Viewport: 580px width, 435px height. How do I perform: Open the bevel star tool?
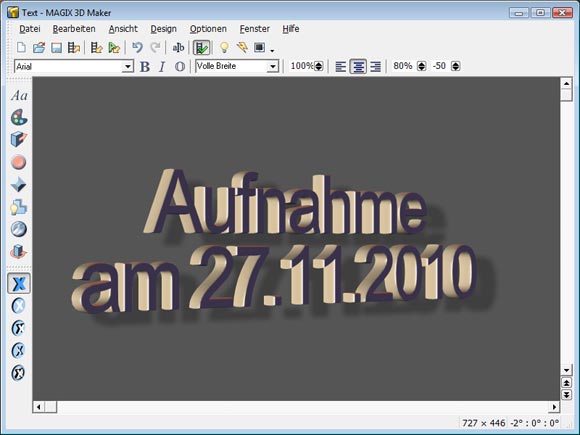(19, 184)
